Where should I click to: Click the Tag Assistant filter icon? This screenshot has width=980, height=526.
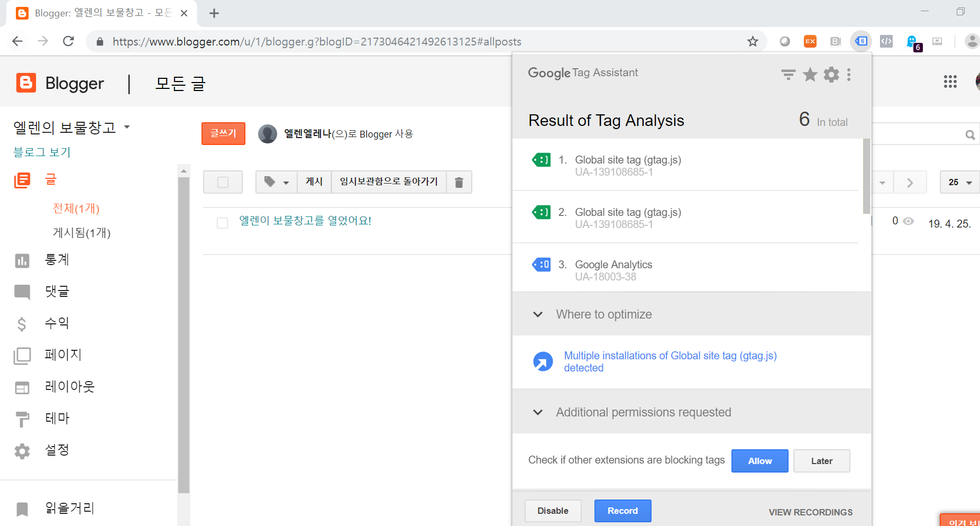(789, 75)
